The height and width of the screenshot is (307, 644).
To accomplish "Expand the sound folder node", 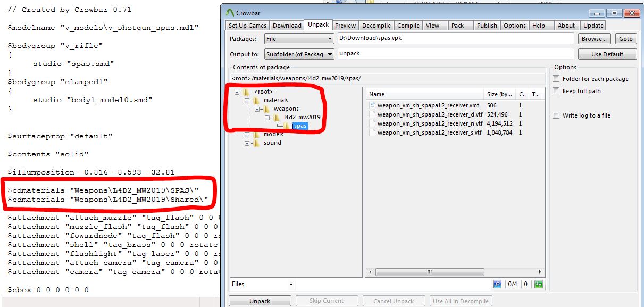I will 247,143.
